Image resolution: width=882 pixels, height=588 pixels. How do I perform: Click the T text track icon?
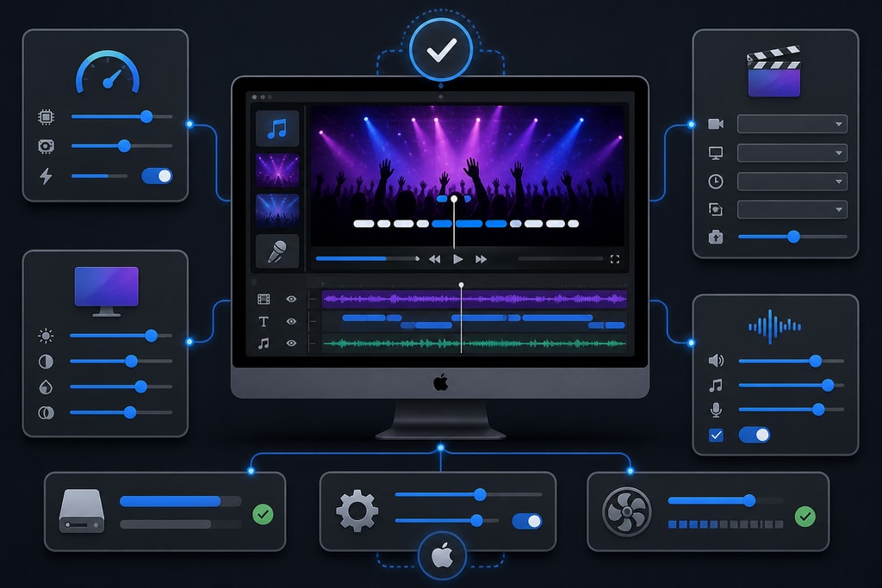click(x=264, y=321)
